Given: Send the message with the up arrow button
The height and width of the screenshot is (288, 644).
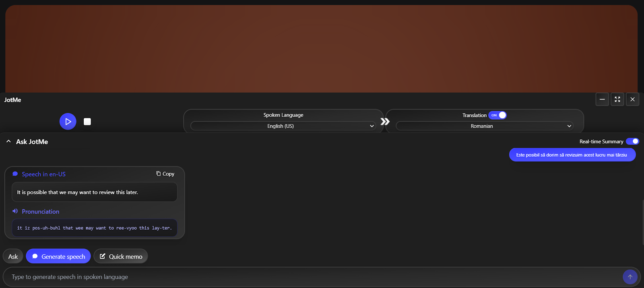Looking at the screenshot, I should pyautogui.click(x=630, y=277).
